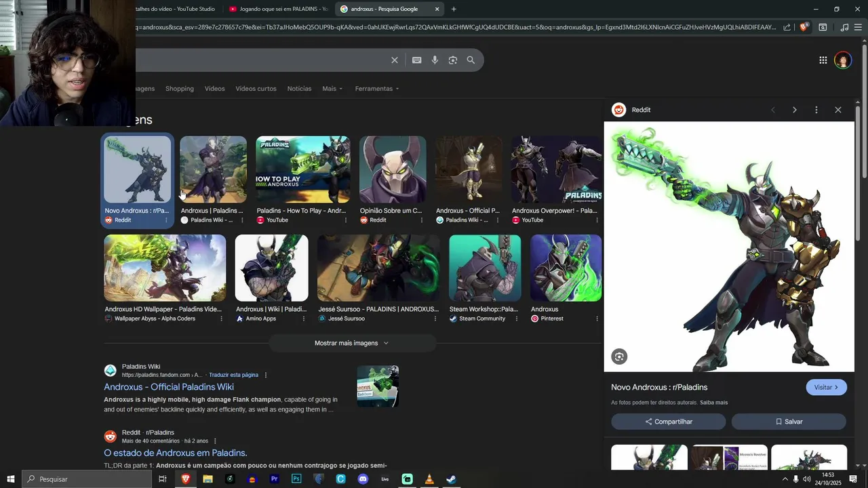Click the 'Compartilhar' button
Image resolution: width=868 pixels, height=488 pixels.
[669, 422]
